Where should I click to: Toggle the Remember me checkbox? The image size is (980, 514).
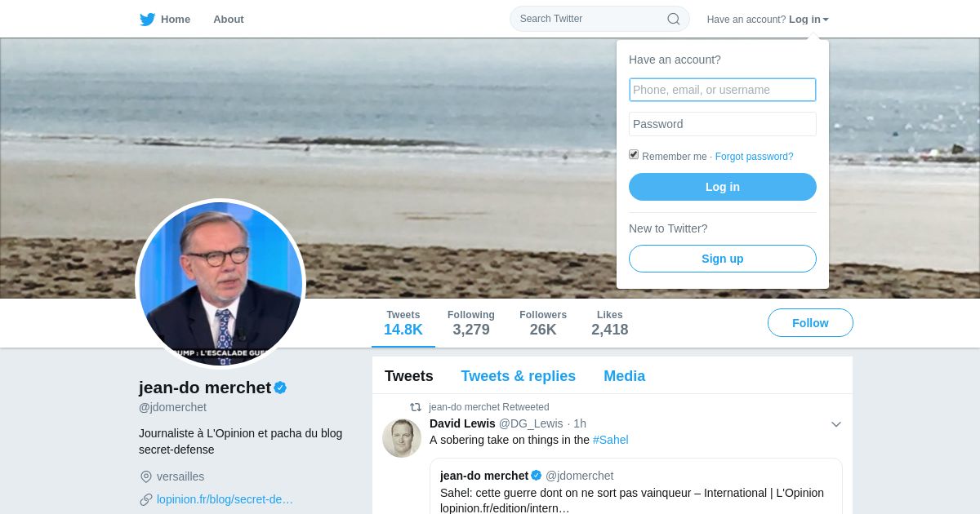[x=634, y=155]
